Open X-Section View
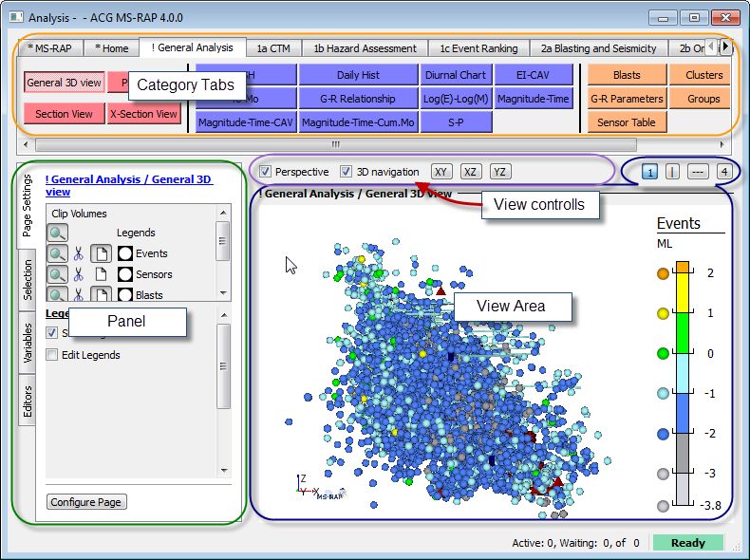Screen dimensions: 750x560 click(x=144, y=114)
